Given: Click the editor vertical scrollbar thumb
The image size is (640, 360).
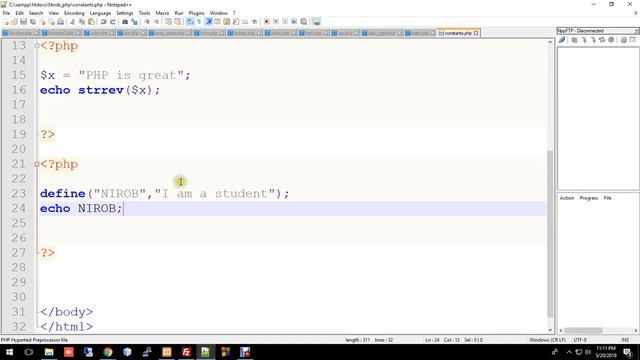Looking at the screenshot, I should click(x=550, y=233).
